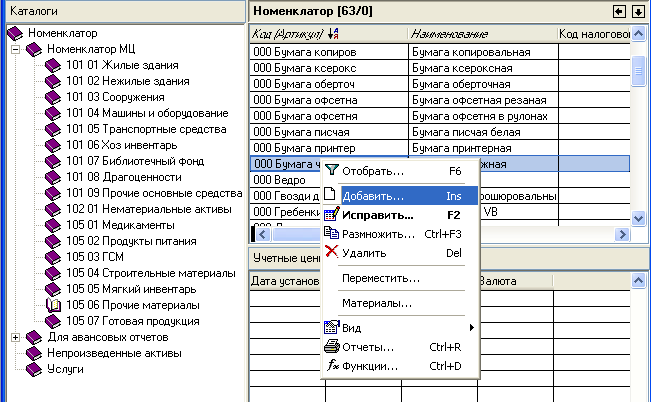Select the Бумага копировальная cell
Viewport: 651px width, 402px height.
483,52
